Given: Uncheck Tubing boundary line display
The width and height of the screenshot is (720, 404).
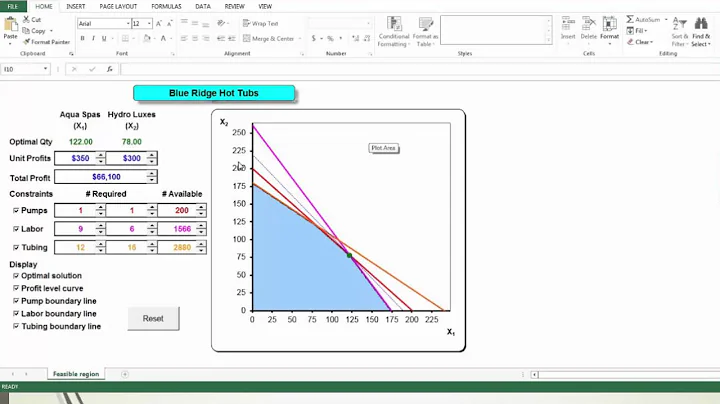Looking at the screenshot, I should click(x=16, y=326).
